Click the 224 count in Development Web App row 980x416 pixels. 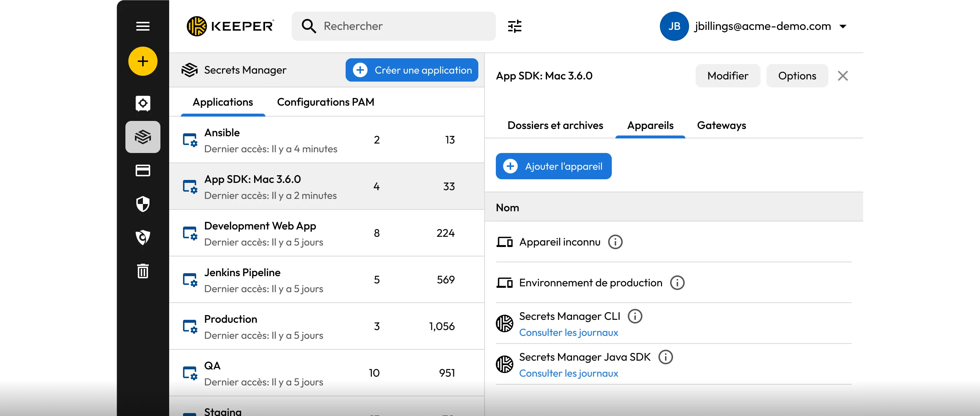(446, 233)
